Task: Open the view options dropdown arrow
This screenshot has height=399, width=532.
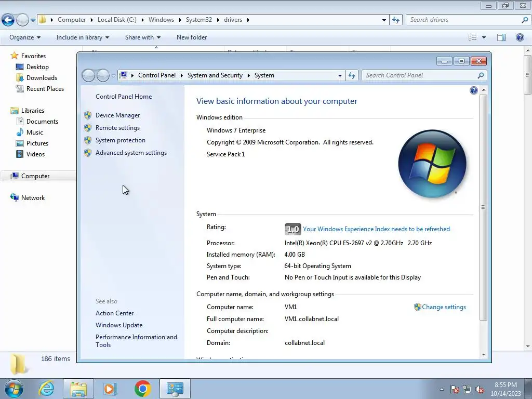Action: 484,37
